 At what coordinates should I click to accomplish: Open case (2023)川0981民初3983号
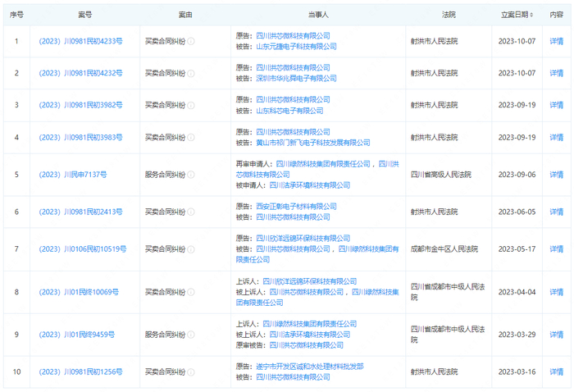click(x=80, y=137)
